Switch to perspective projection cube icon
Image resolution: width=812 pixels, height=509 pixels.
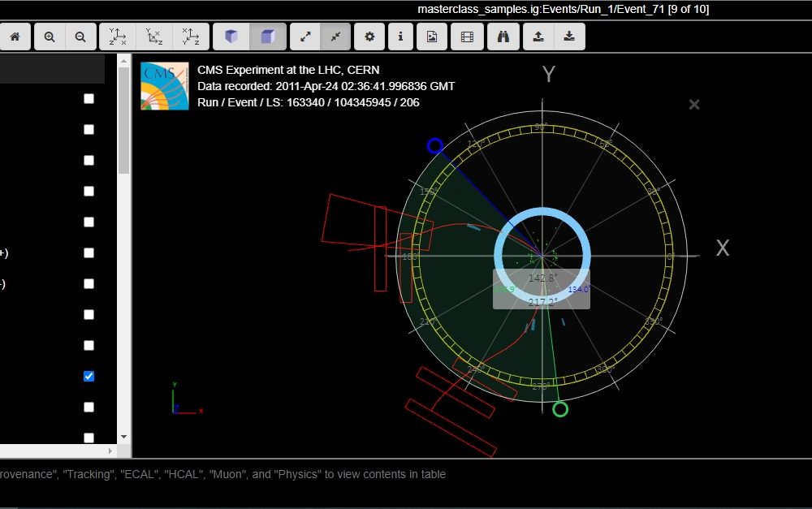pyautogui.click(x=231, y=37)
